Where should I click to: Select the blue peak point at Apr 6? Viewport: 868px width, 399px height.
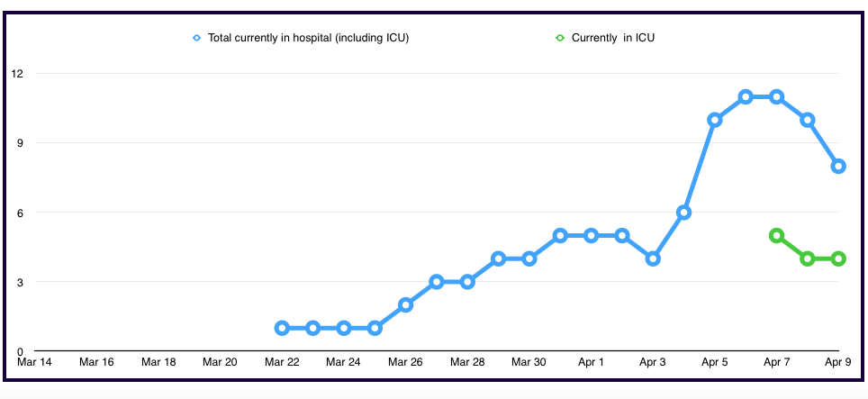[746, 96]
